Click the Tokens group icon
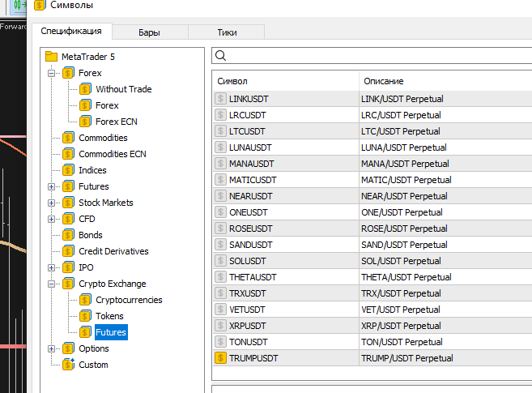 point(85,316)
